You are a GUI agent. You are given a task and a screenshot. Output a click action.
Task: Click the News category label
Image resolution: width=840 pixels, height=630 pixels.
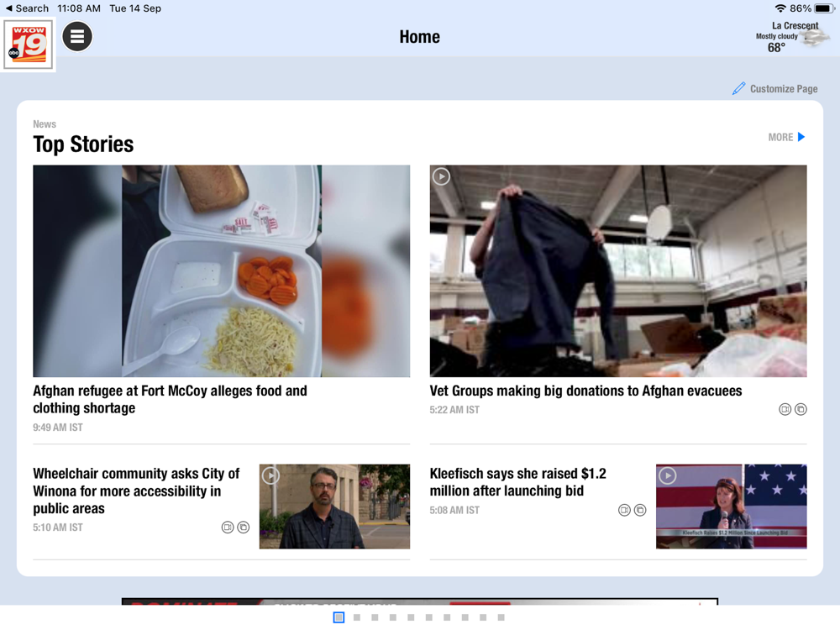pyautogui.click(x=45, y=123)
